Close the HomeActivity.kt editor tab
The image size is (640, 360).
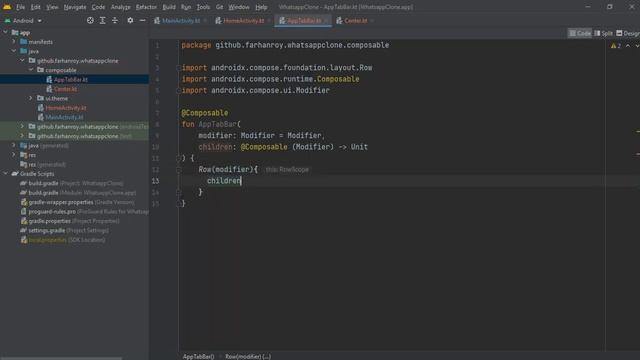pyautogui.click(x=269, y=20)
